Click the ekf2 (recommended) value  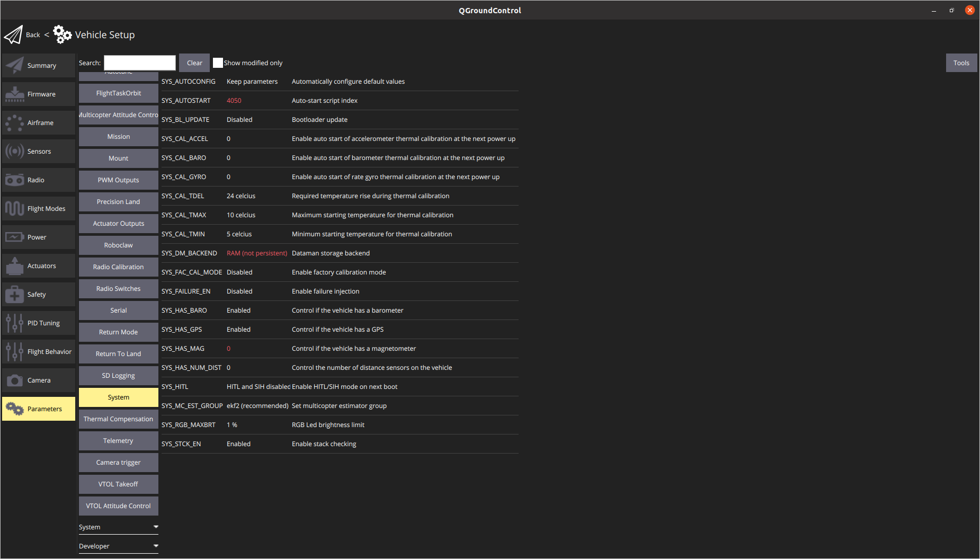pos(257,406)
